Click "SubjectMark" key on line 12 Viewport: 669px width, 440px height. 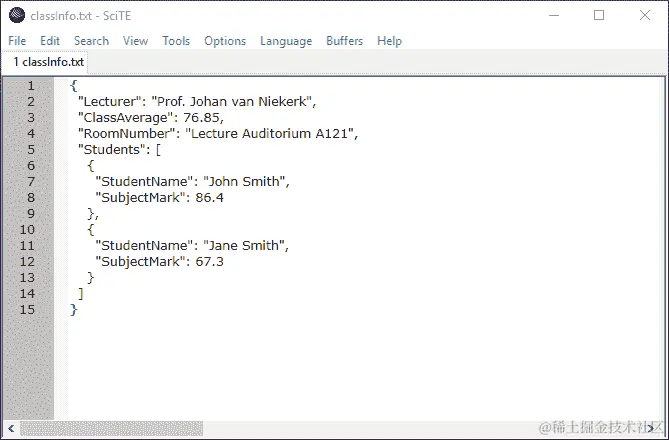coord(140,262)
